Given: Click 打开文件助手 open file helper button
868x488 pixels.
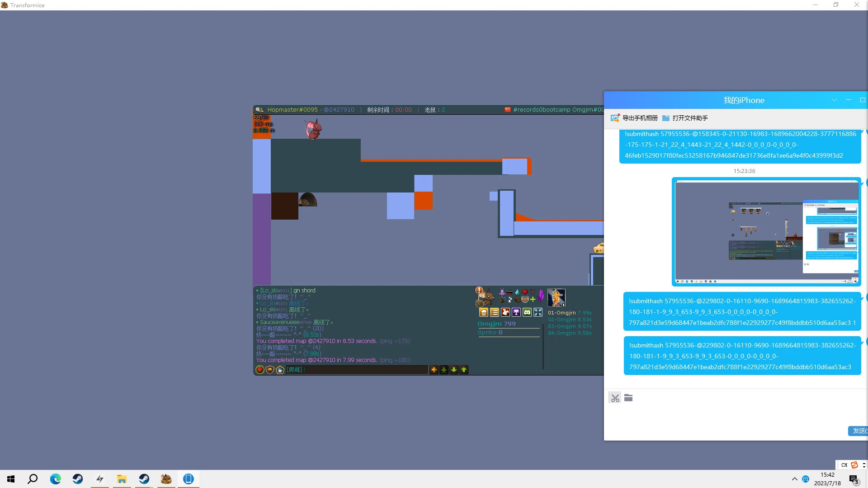Looking at the screenshot, I should point(685,118).
